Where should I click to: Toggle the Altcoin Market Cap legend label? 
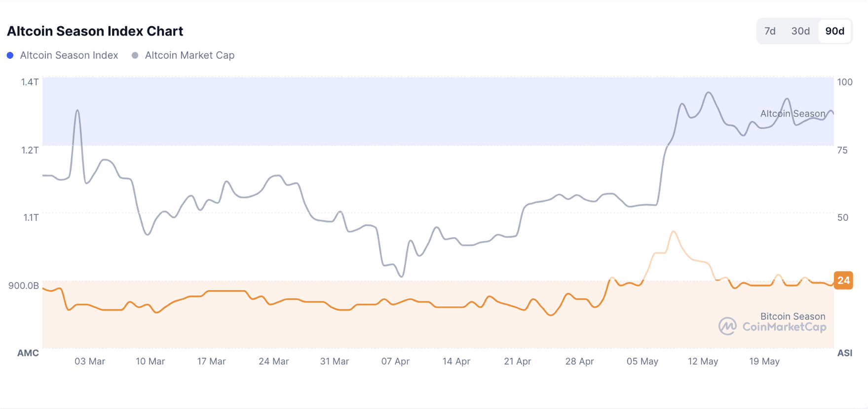click(189, 55)
